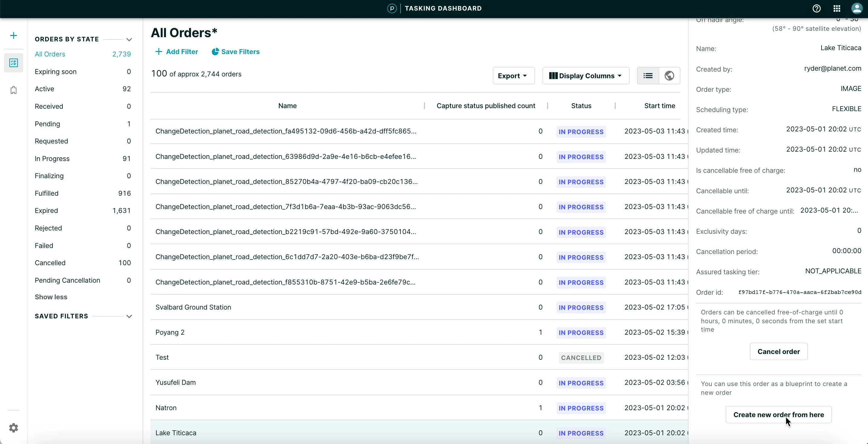Viewport: 868px width, 444px height.
Task: Click Create new order from here
Action: [778, 414]
